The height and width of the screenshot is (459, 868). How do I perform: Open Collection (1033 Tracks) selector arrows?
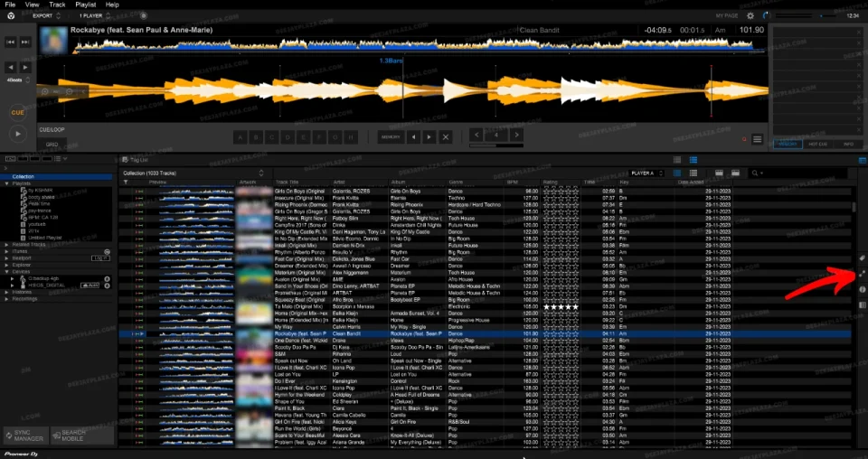coord(261,173)
